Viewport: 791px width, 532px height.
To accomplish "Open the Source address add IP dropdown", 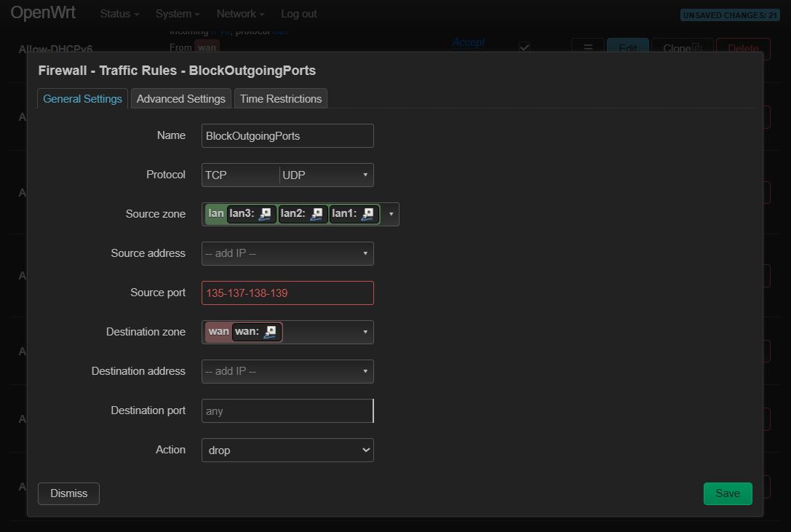I will (287, 253).
